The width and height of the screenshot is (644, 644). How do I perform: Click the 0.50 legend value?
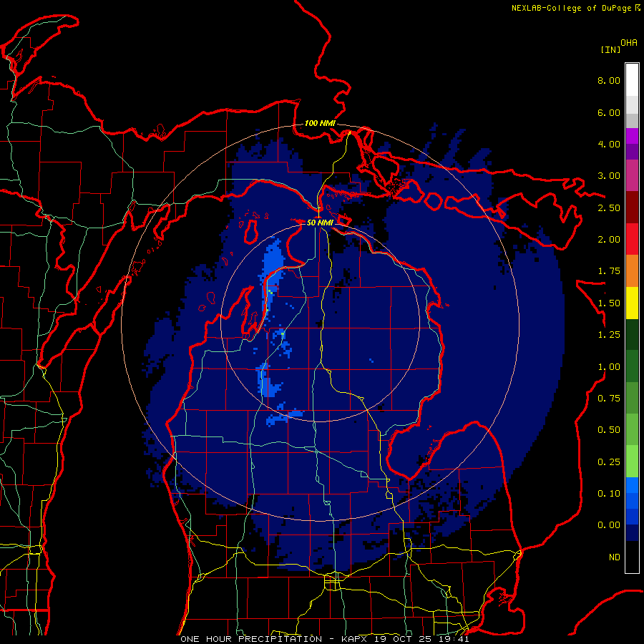pos(609,430)
